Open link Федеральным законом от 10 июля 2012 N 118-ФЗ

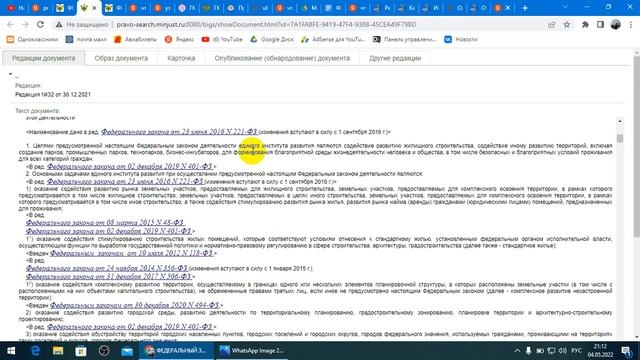coord(131,253)
